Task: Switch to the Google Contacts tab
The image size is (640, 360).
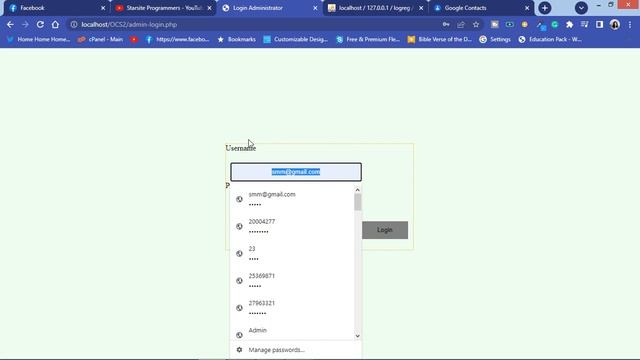Action: (x=482, y=8)
